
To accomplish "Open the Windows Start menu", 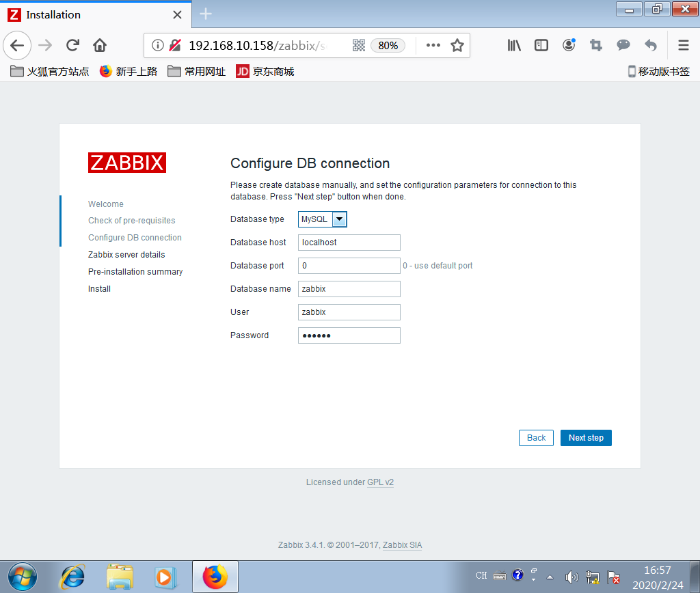I will [x=23, y=577].
